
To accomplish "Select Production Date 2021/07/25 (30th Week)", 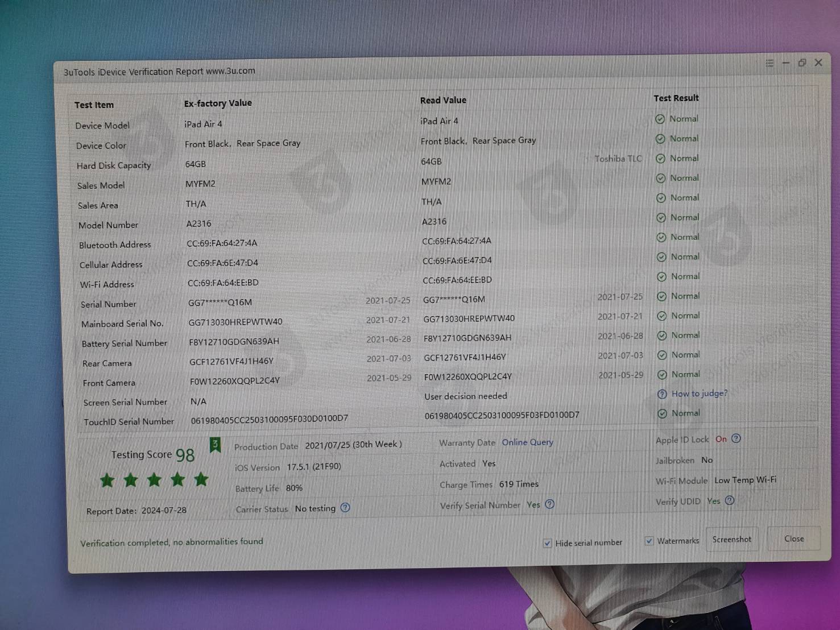I will pyautogui.click(x=353, y=445).
